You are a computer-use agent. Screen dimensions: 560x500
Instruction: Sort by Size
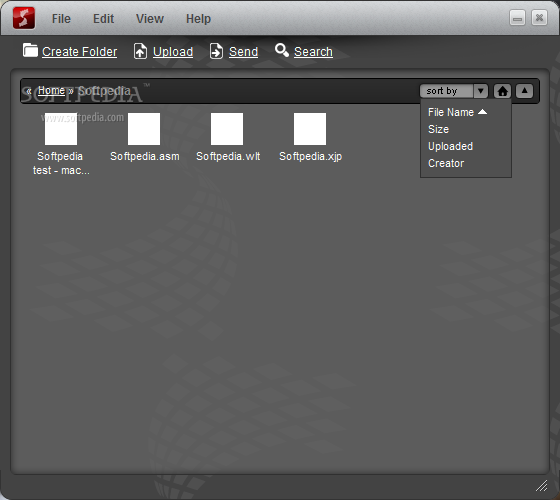pos(438,129)
